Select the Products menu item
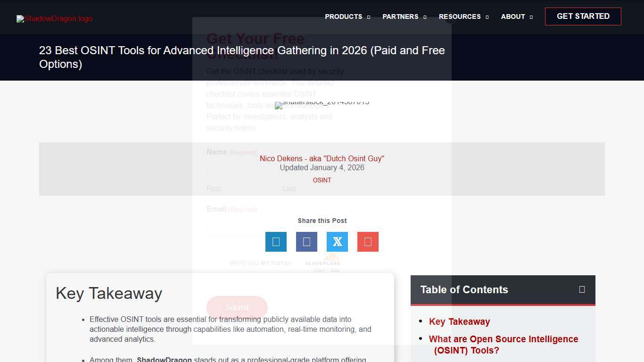 [344, 16]
